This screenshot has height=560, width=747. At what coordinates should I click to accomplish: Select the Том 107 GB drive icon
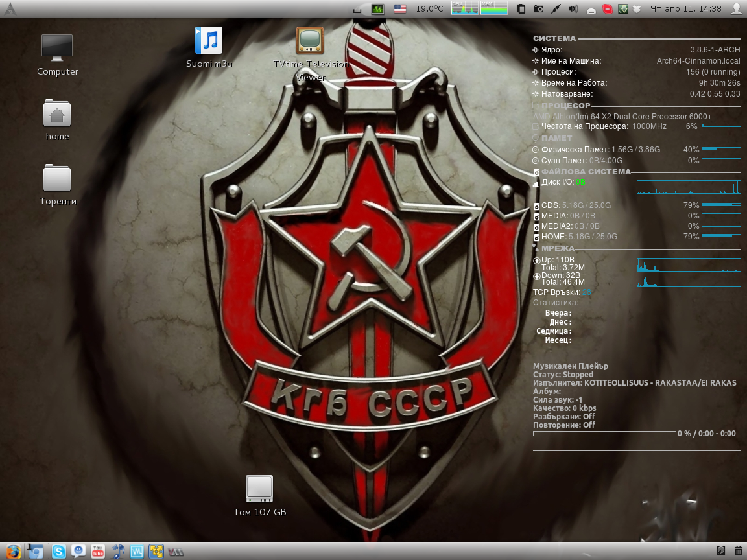click(x=259, y=496)
